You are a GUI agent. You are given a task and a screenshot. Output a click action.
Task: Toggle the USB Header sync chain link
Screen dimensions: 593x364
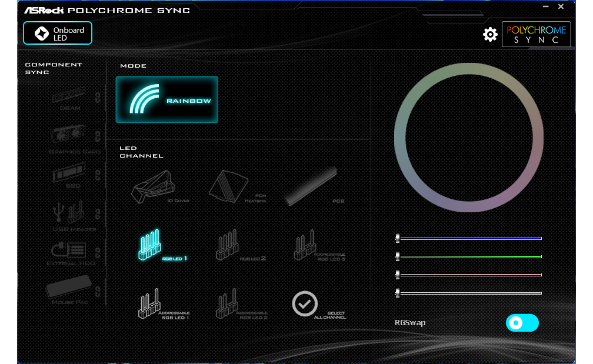(x=98, y=214)
